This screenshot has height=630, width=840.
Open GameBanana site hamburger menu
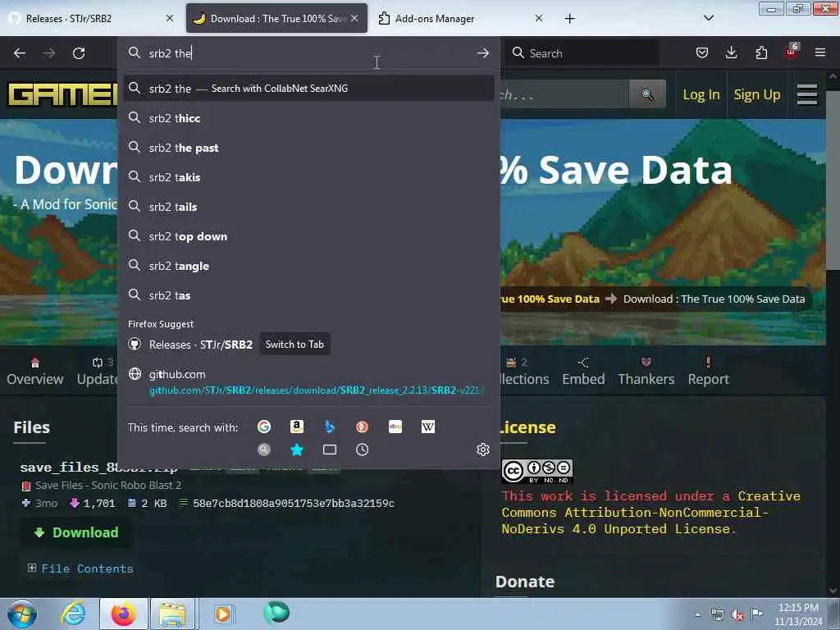[807, 94]
